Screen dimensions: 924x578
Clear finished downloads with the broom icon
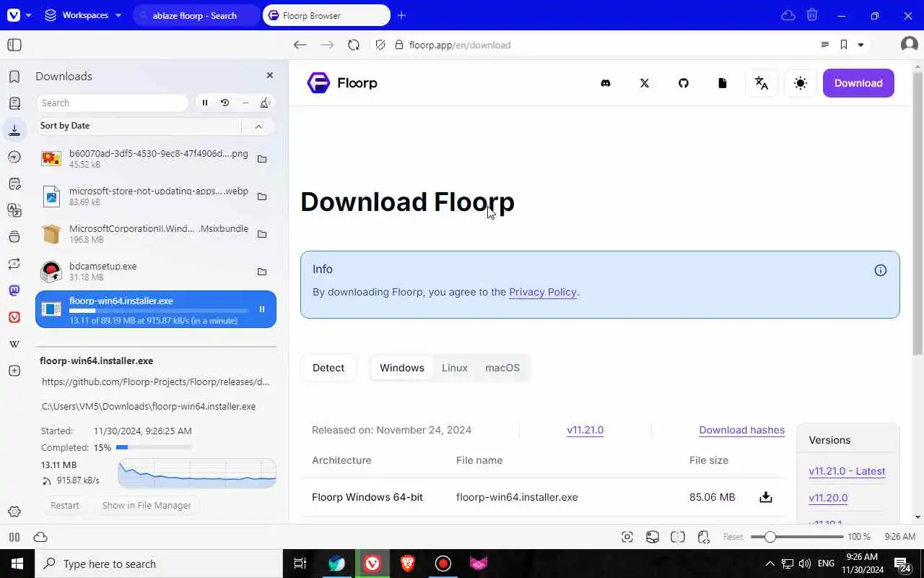[265, 103]
